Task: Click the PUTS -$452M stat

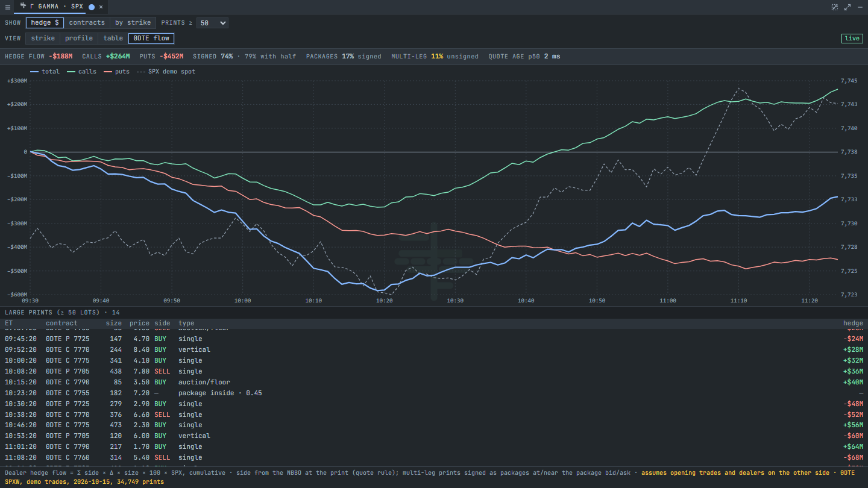Action: click(162, 57)
